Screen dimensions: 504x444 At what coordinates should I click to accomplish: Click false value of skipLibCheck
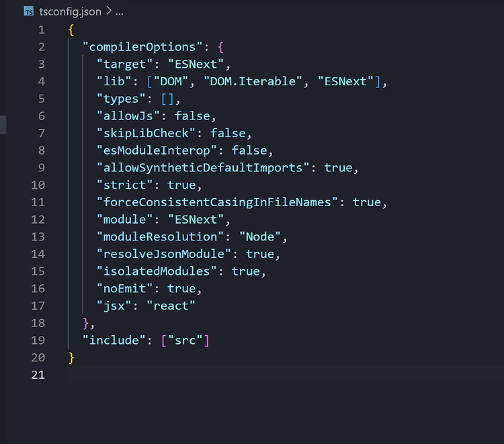[x=228, y=133]
